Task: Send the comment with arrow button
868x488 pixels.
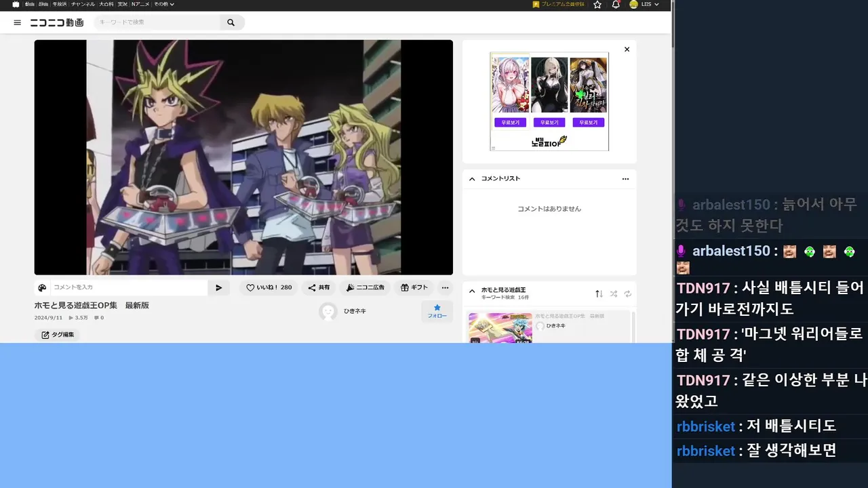Action: tap(218, 287)
